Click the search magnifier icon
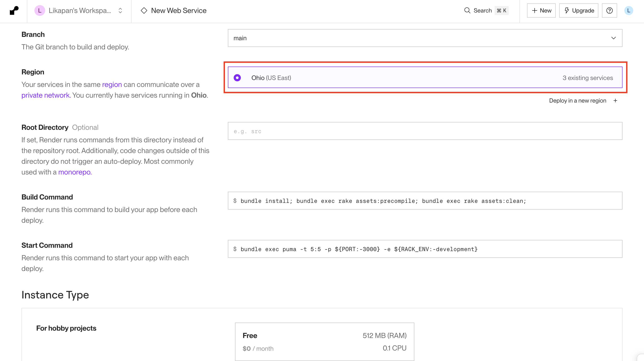 [467, 10]
